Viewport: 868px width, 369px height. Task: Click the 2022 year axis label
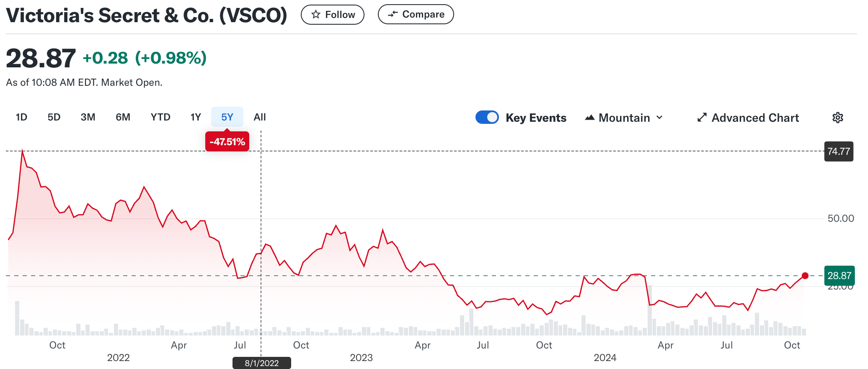pyautogui.click(x=118, y=358)
